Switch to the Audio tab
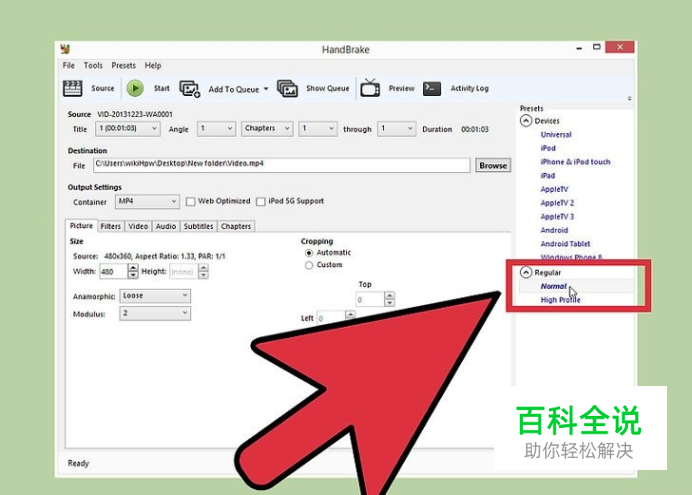This screenshot has width=692, height=495. pyautogui.click(x=166, y=226)
